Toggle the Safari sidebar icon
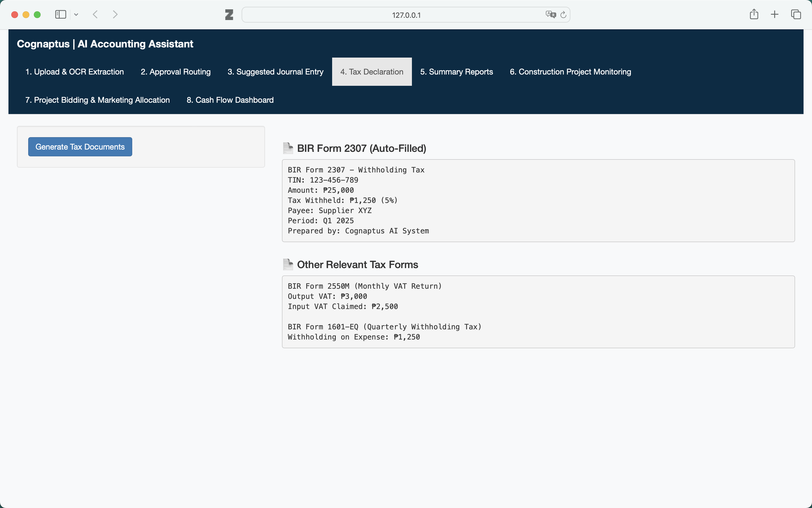The width and height of the screenshot is (812, 508). pos(60,14)
